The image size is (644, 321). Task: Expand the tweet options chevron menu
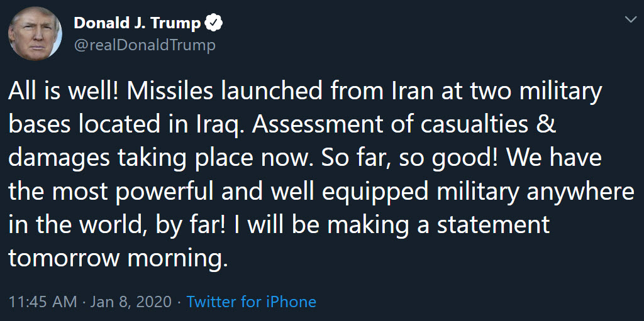[x=630, y=20]
